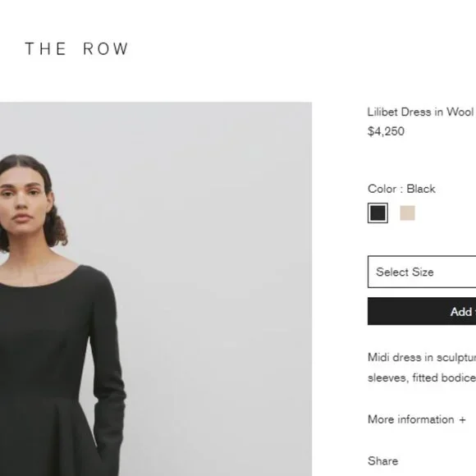Select the black color swatch

378,213
